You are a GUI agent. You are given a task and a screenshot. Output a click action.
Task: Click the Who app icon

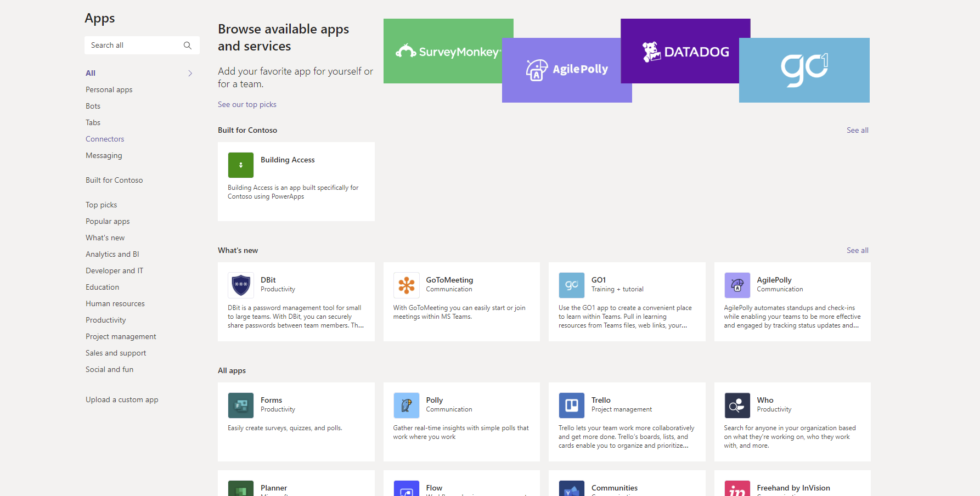coord(737,405)
